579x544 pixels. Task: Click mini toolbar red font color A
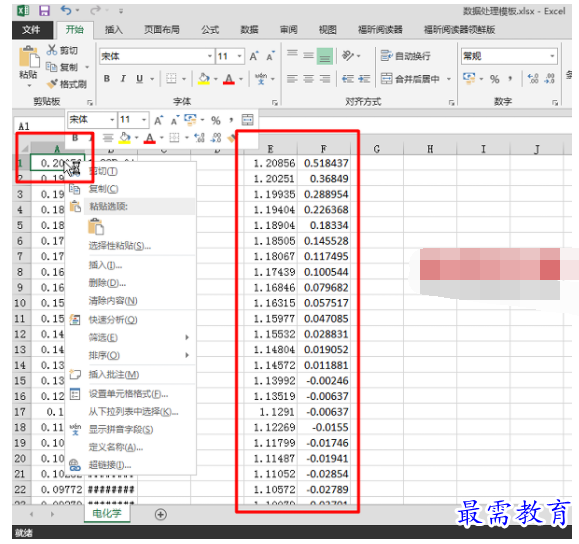pos(150,138)
